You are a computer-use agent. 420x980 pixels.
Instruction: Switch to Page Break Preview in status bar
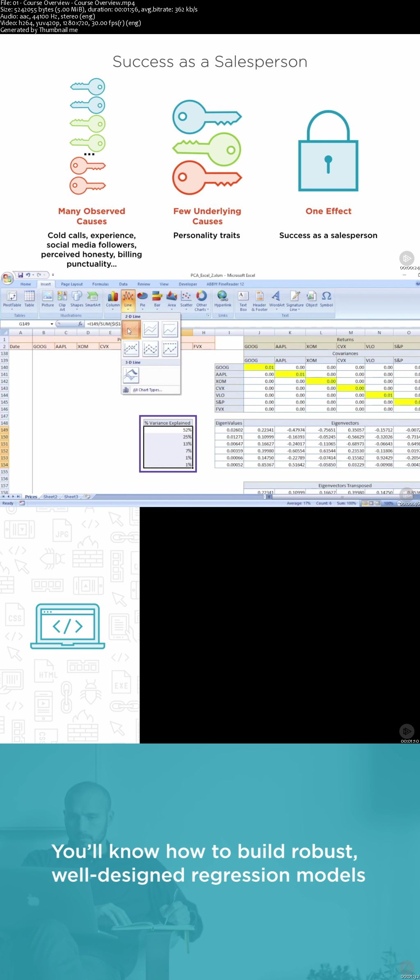pos(378,503)
